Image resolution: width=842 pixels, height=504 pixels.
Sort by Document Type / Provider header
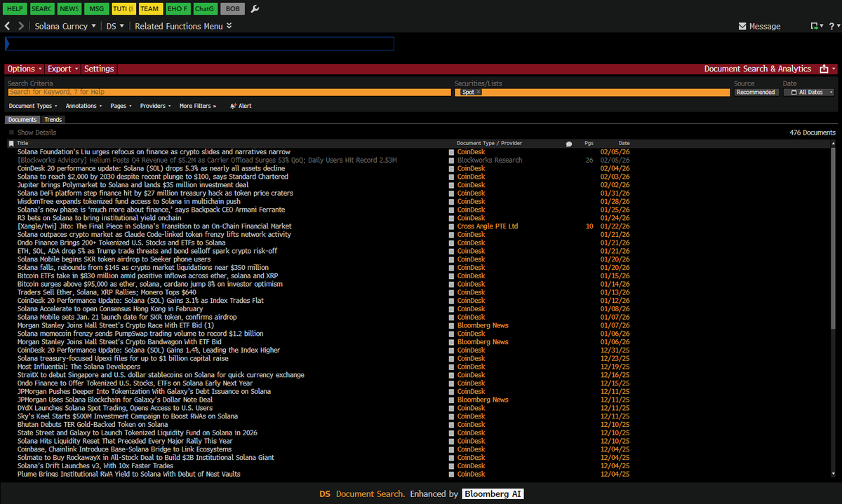point(489,144)
